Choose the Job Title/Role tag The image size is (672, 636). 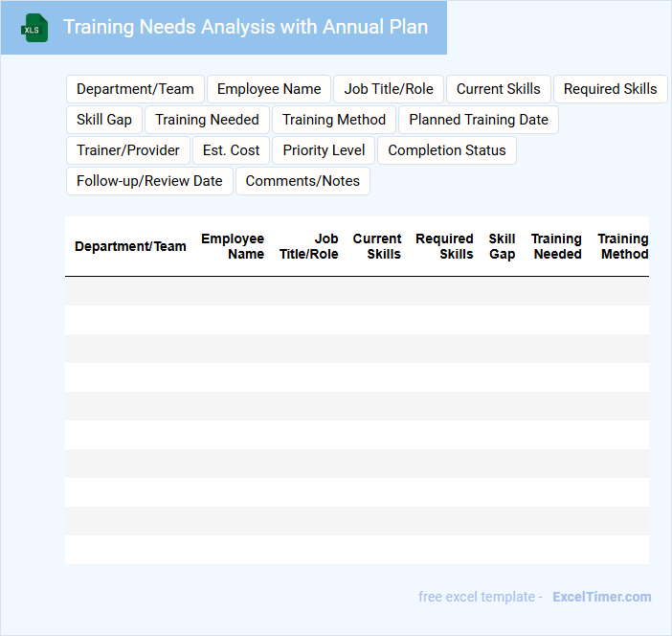(x=389, y=89)
